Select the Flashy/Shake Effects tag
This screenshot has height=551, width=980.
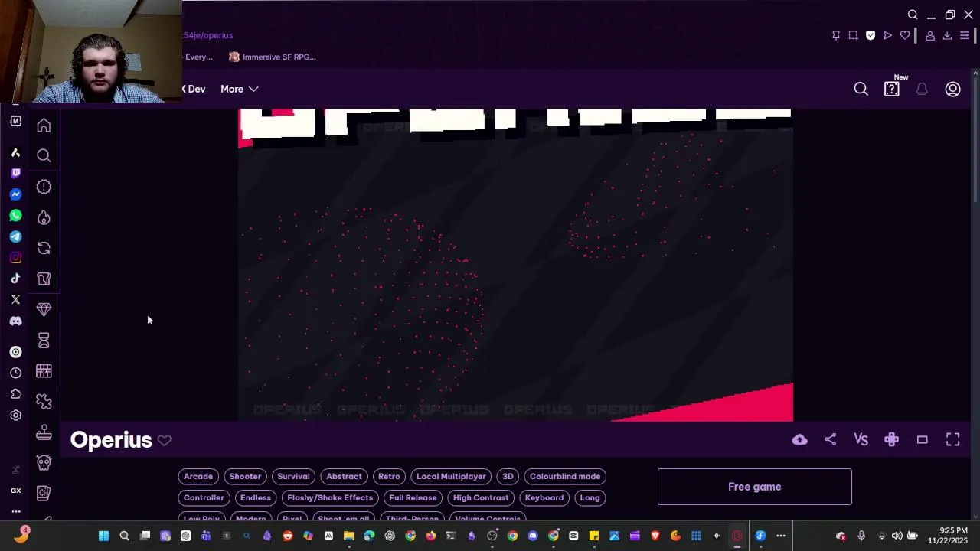(x=330, y=497)
